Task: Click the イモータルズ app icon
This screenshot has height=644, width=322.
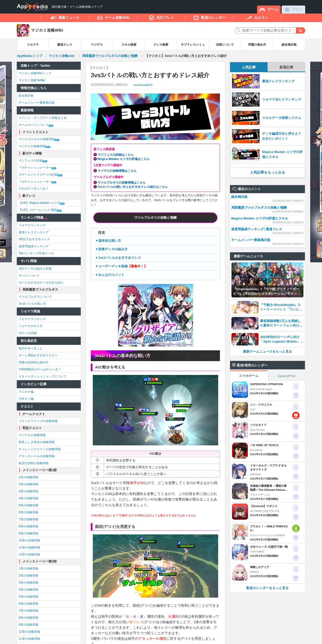Action: 240,471
